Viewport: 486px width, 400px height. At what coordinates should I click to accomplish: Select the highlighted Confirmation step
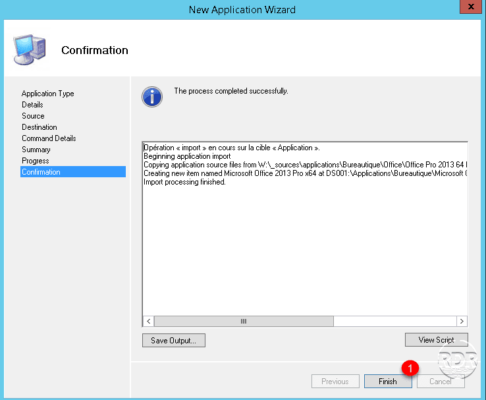[x=73, y=172]
